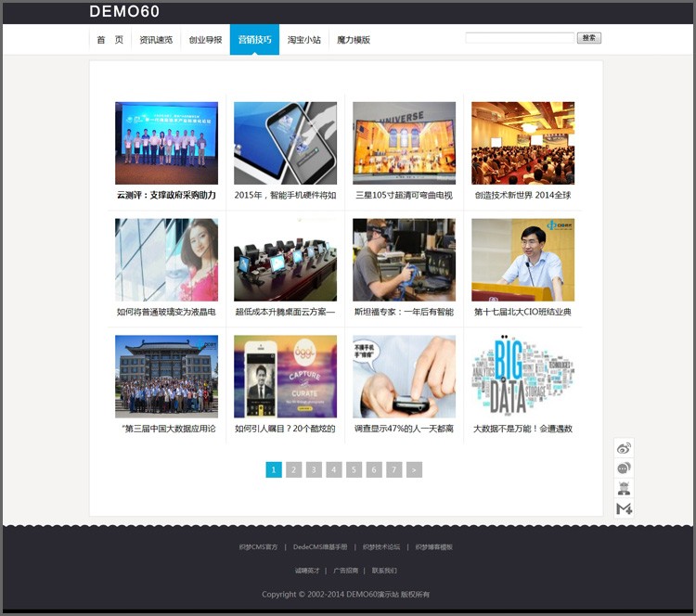Focus the search text field

[x=520, y=38]
